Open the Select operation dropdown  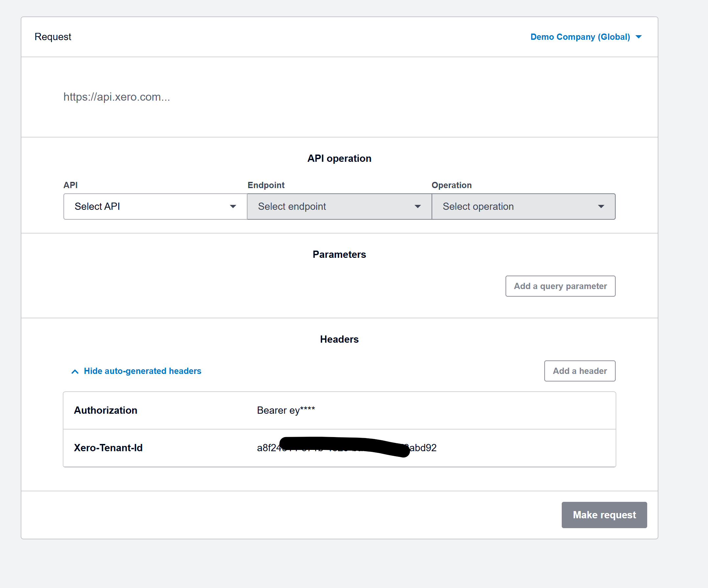click(524, 207)
